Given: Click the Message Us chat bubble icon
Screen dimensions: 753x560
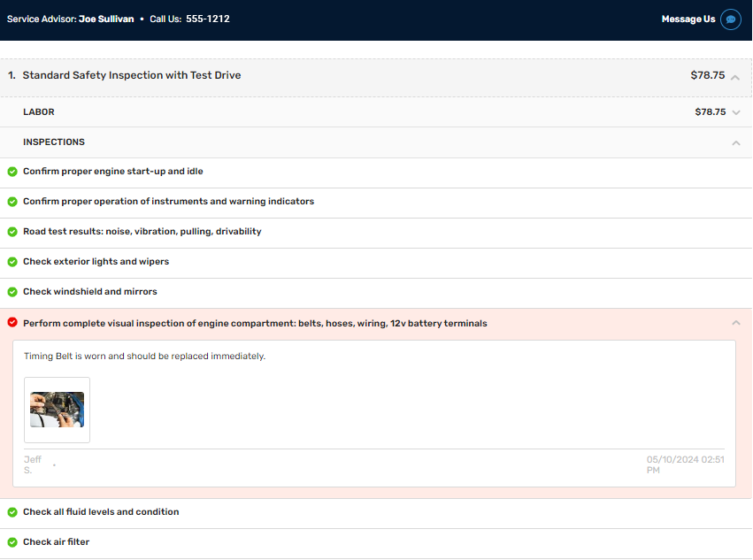Looking at the screenshot, I should [x=730, y=19].
